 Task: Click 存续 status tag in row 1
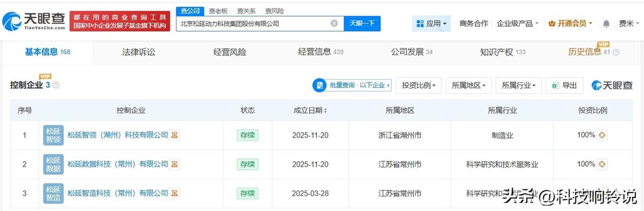(x=248, y=135)
